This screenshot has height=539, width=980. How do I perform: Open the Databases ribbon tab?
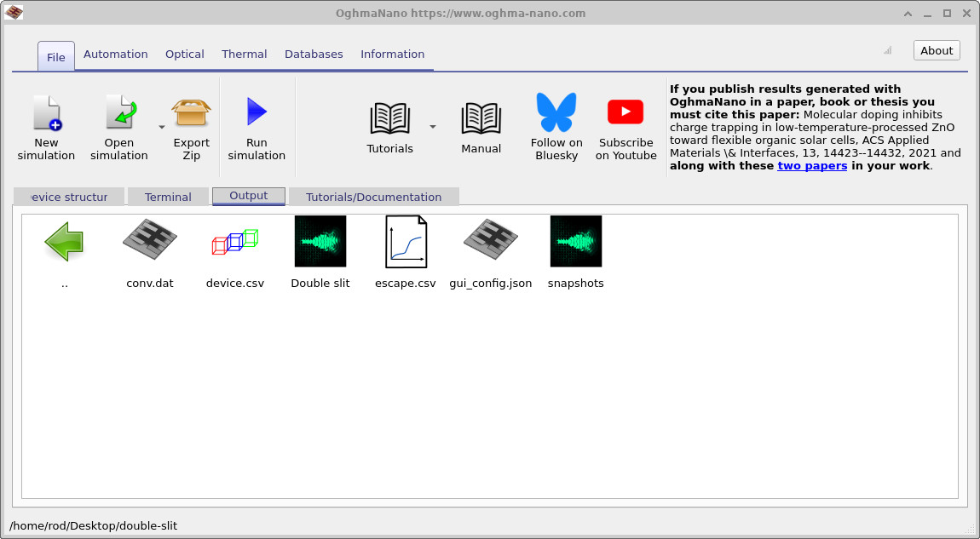(314, 54)
